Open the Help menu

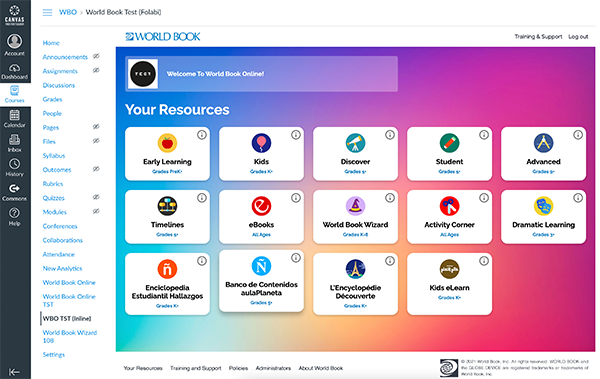tap(15, 217)
